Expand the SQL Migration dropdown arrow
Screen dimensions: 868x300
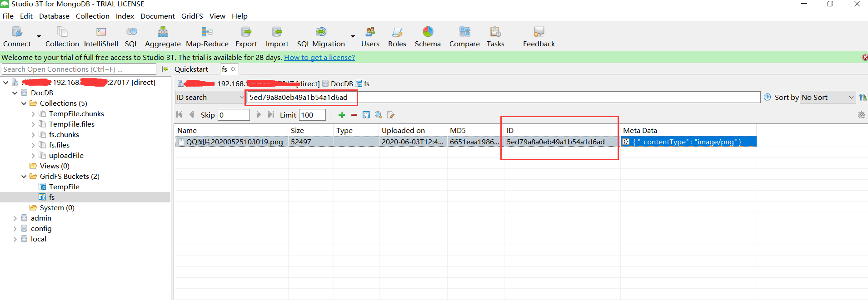(x=353, y=36)
